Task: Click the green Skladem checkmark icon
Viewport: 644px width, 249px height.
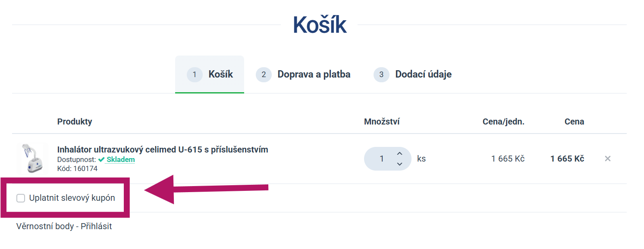Action: coord(101,159)
